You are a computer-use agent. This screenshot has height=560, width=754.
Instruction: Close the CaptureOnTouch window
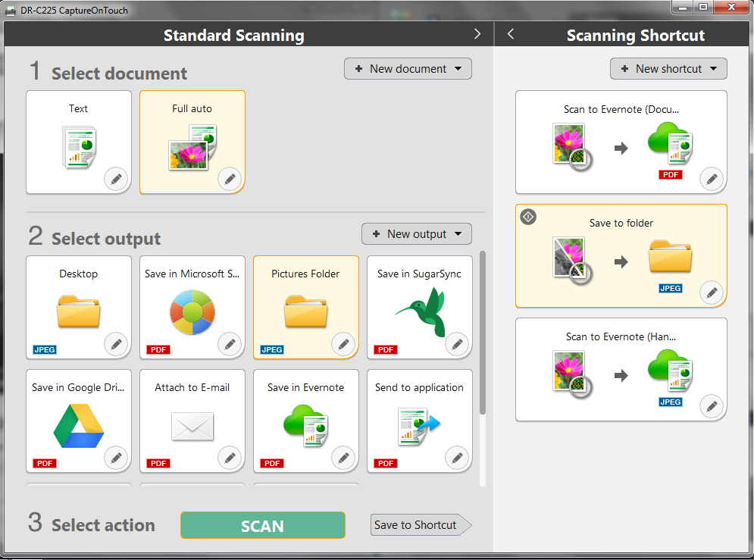tap(731, 7)
